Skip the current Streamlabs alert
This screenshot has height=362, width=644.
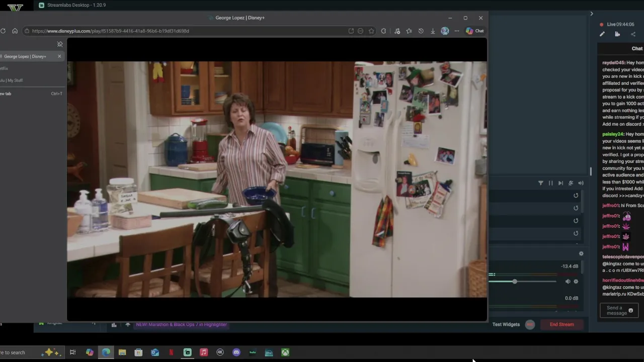[x=560, y=183]
